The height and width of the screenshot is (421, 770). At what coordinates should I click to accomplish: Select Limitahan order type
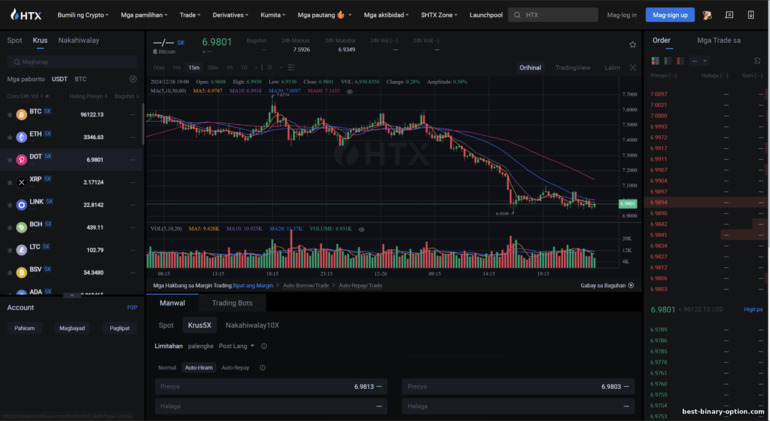[x=168, y=346]
